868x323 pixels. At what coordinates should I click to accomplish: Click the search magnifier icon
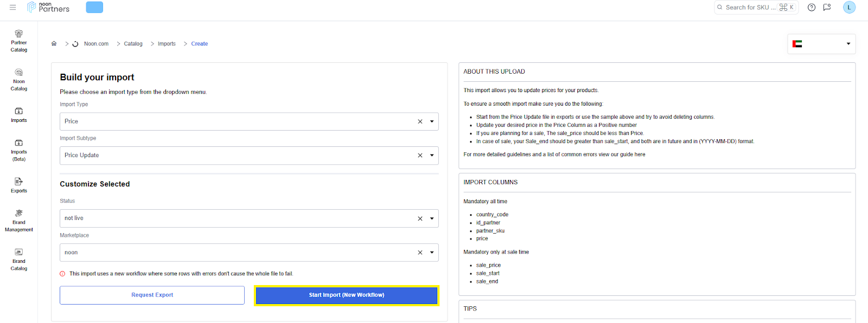click(x=720, y=7)
